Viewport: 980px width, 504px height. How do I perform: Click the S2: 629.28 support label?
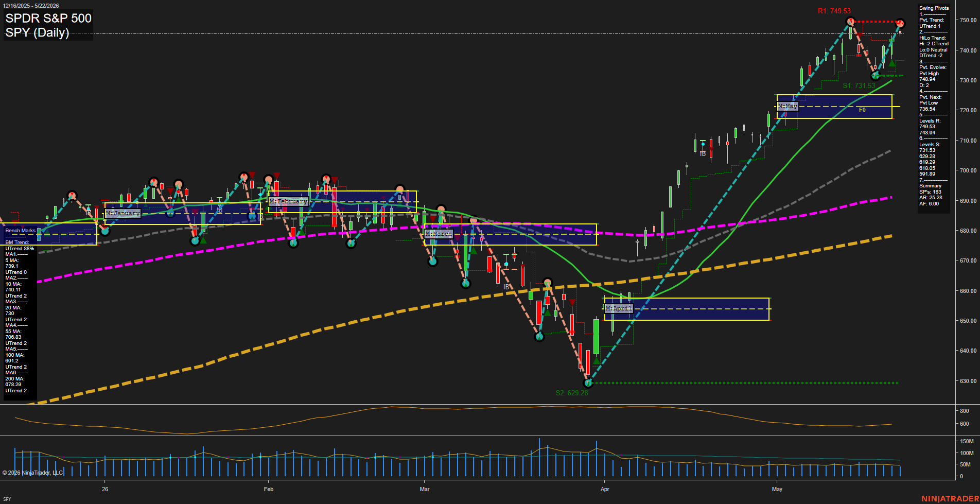coord(572,393)
